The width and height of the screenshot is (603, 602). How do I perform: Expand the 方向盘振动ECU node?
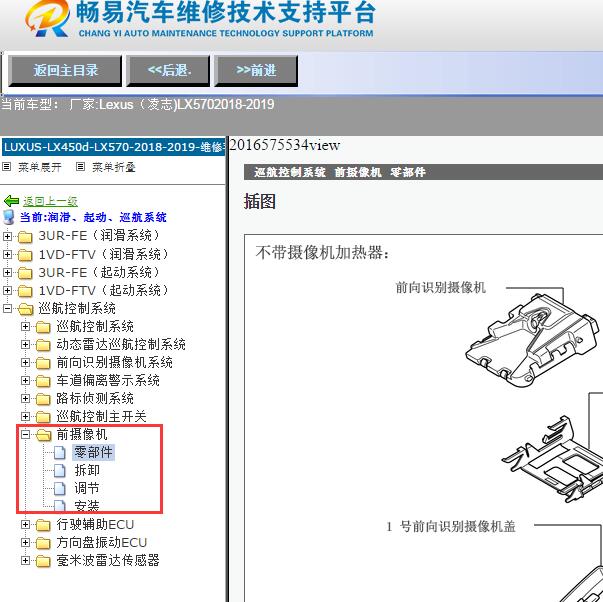coord(25,542)
